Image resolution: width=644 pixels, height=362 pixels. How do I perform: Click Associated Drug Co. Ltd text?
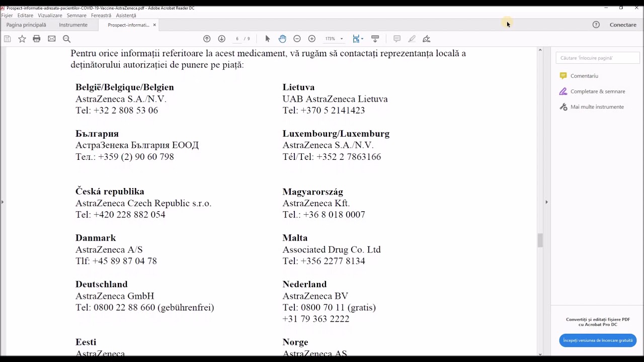tap(332, 249)
